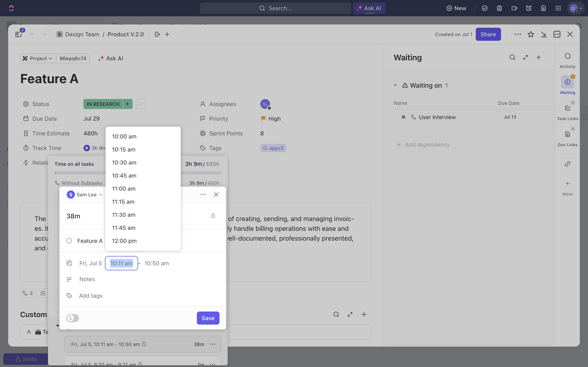
Task: Save the time entry
Action: coord(208,318)
